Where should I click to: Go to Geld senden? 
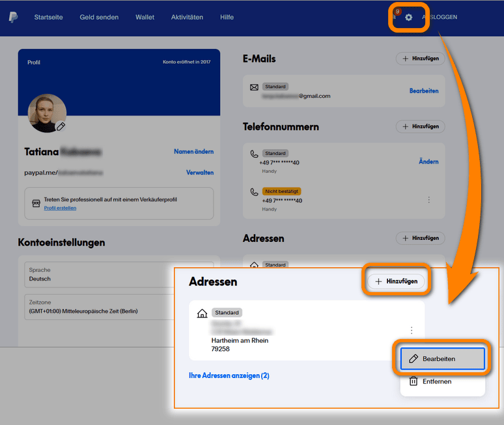(x=99, y=18)
